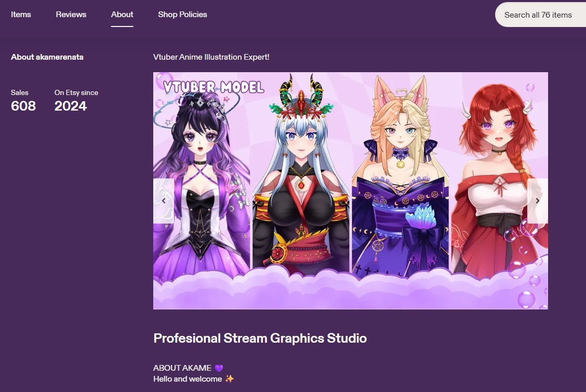
Task: Click the Search all 76 items field
Action: (x=540, y=15)
